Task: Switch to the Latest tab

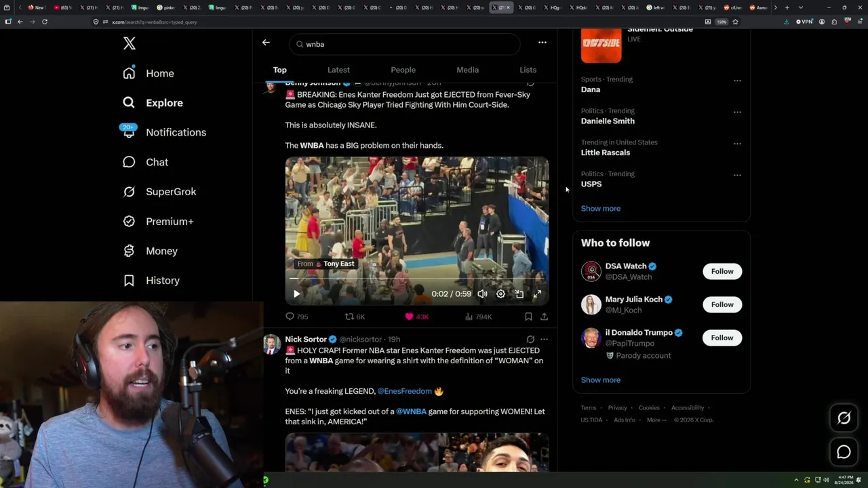Action: point(338,70)
